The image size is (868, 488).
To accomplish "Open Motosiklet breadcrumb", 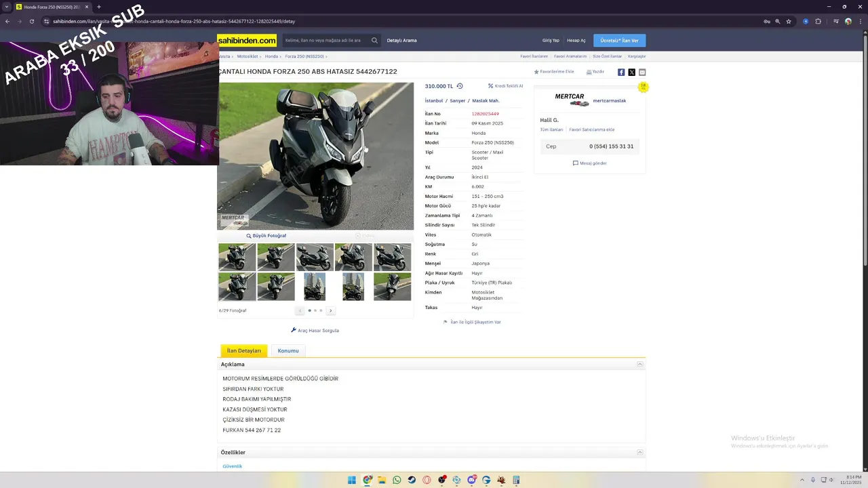I will click(x=248, y=56).
